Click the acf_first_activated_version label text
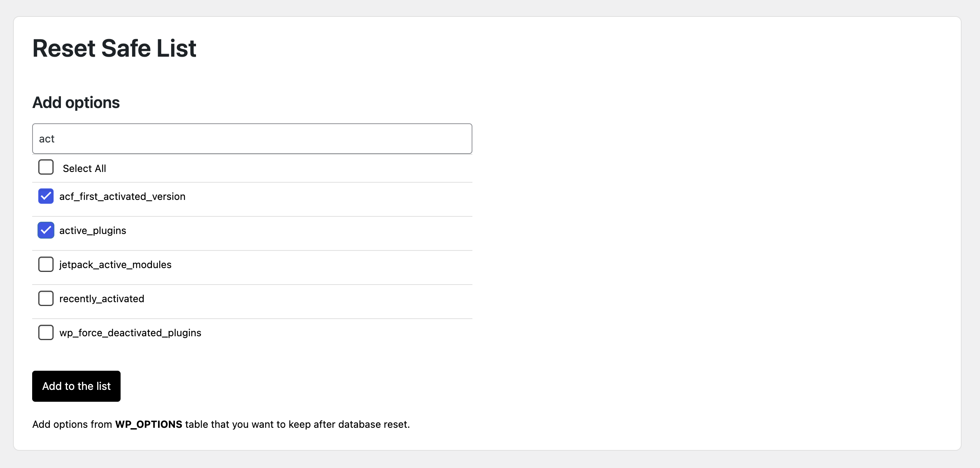Image resolution: width=980 pixels, height=468 pixels. click(x=122, y=196)
